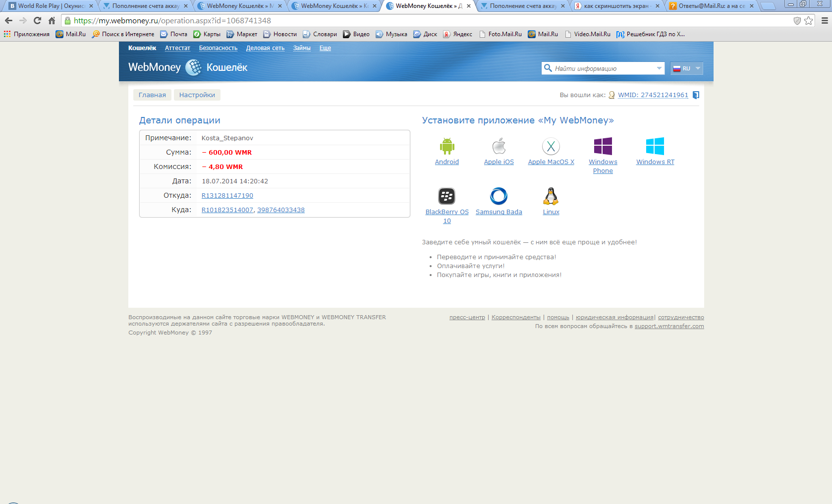Open Video.Mail.Ru bookmark

[587, 34]
